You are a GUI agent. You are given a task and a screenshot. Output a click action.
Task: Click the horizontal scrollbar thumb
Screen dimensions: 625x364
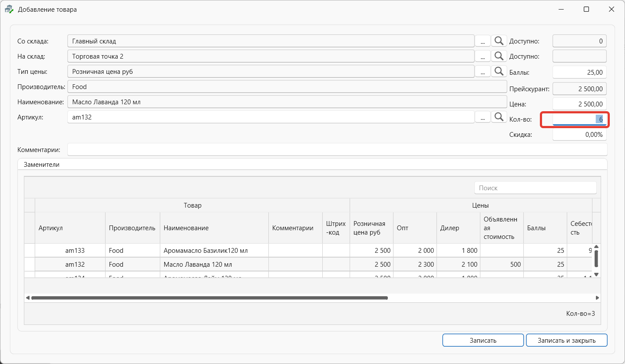(209, 298)
